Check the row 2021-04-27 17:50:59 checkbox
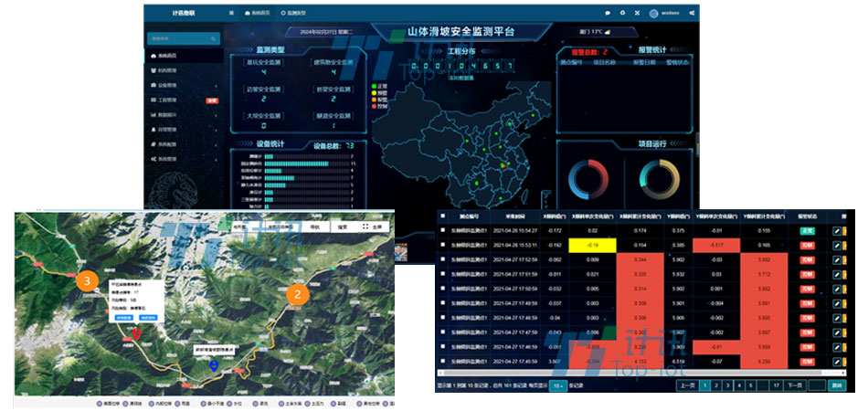 [441, 289]
